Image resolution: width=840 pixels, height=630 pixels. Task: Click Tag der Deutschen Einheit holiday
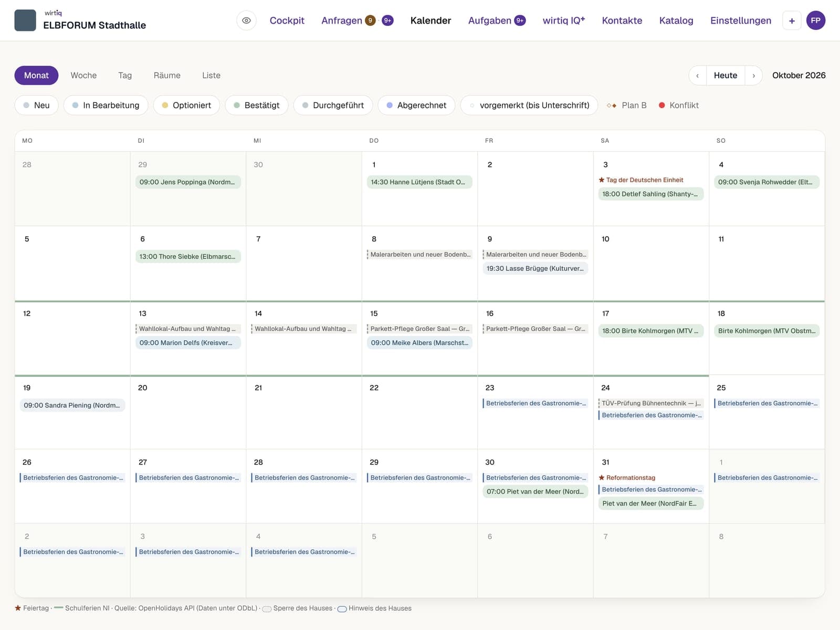coord(641,180)
